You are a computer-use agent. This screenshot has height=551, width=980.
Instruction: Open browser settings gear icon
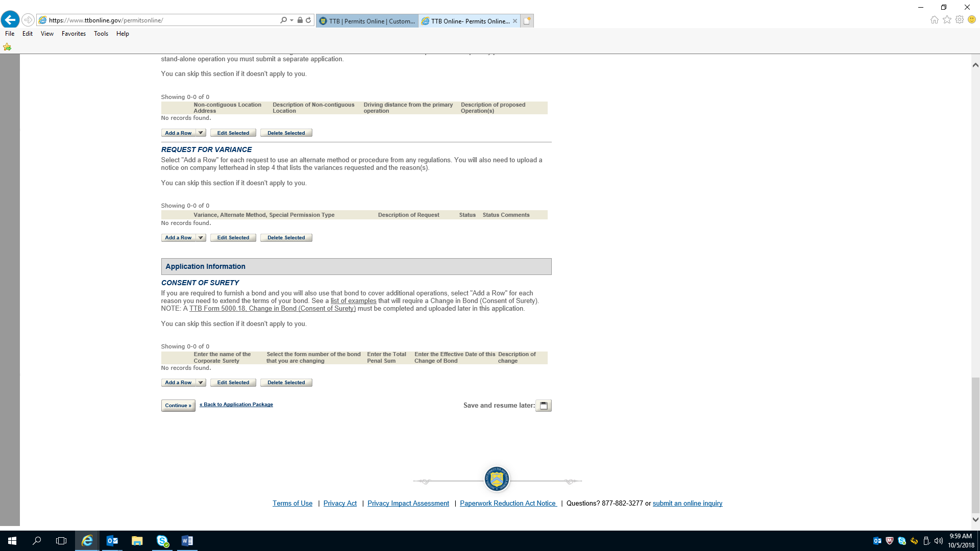[x=960, y=20]
